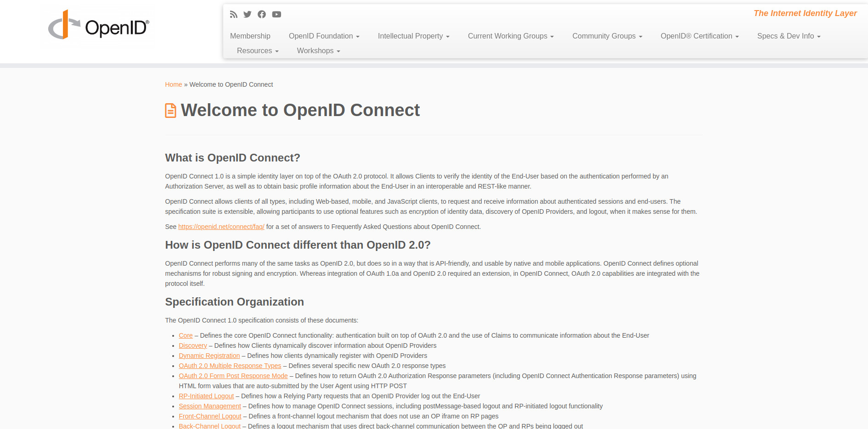Open the YouTube icon link
The width and height of the screenshot is (868, 429).
coord(276,14)
